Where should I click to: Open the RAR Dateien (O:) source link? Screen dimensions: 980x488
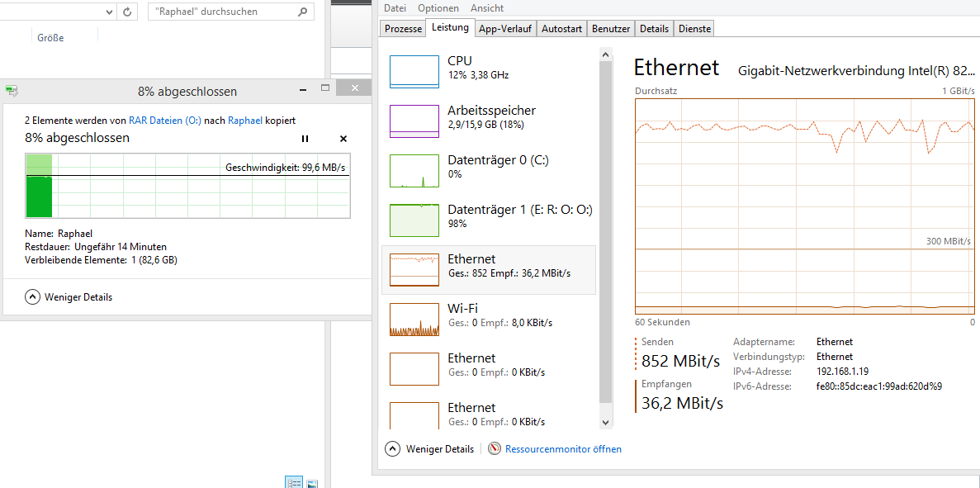(164, 121)
